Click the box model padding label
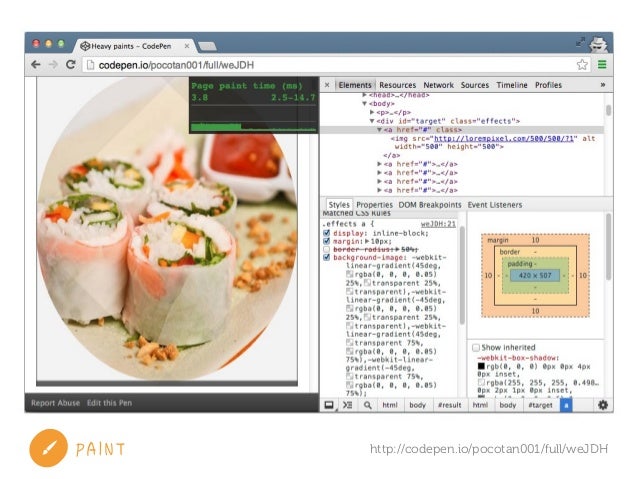 pos(520,264)
